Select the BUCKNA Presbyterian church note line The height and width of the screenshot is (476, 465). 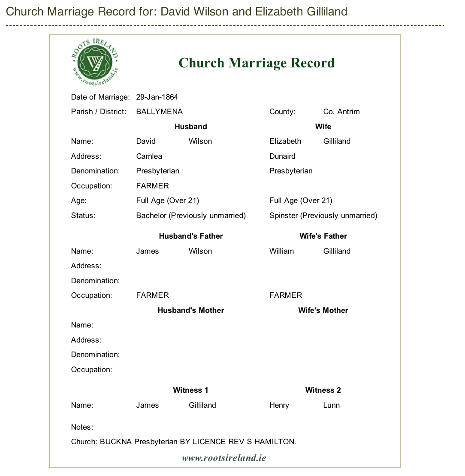pyautogui.click(x=184, y=442)
